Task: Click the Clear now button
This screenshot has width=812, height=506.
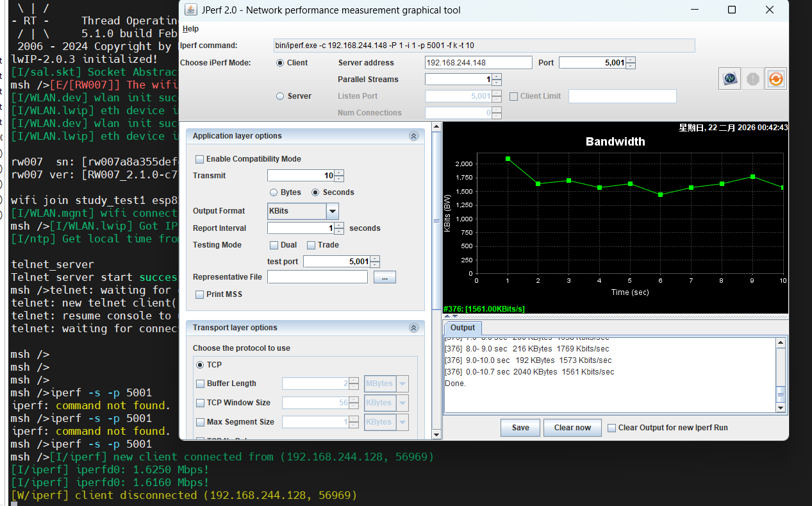Action: coord(572,428)
